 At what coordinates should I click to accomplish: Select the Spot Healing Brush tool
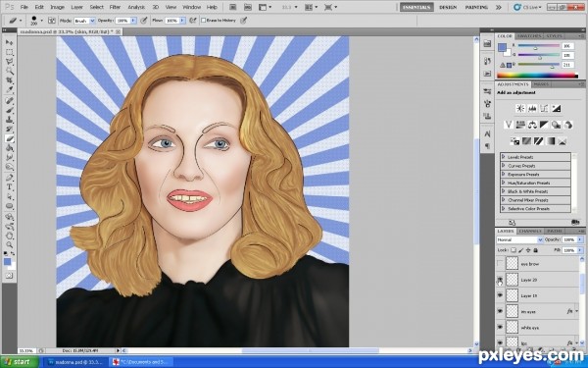10,101
